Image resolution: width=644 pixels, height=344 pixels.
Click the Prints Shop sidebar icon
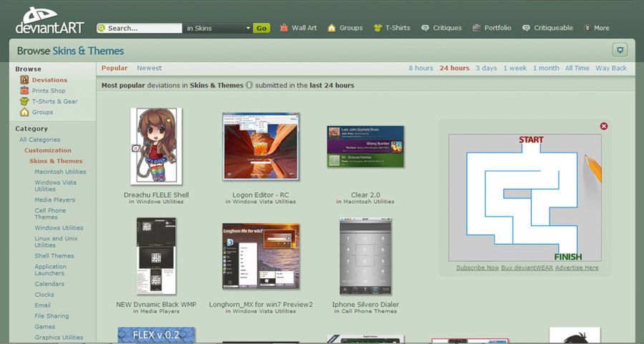24,90
